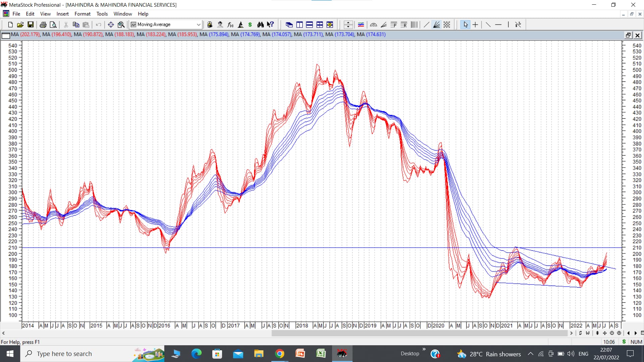Click the up-down stepper in toolbar
Screen dimensions: 644x362
348,24
